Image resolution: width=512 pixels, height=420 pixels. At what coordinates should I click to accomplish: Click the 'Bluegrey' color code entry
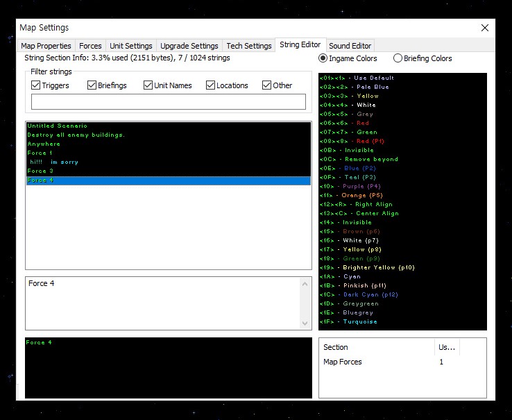click(346, 313)
